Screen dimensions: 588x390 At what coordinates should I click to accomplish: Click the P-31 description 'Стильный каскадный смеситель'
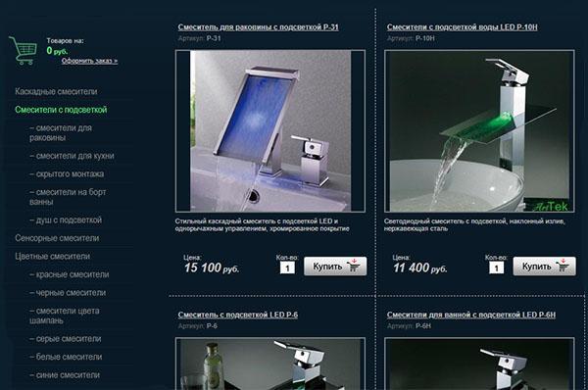(x=262, y=224)
